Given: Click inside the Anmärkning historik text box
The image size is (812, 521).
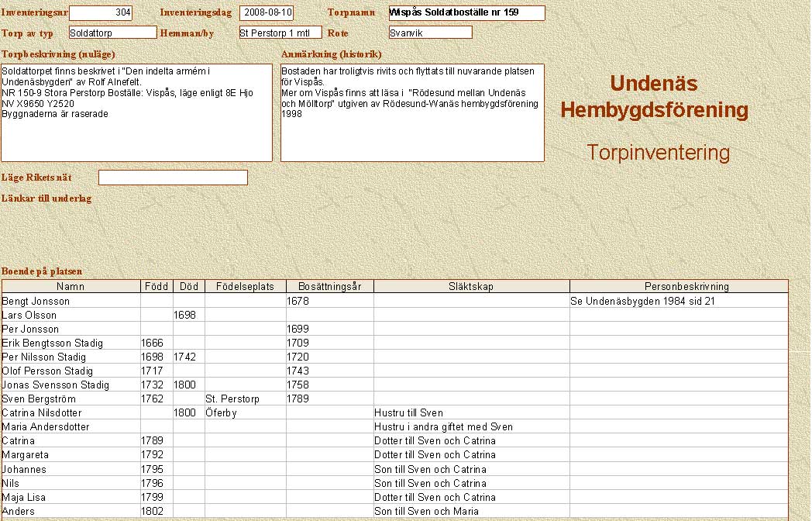Looking at the screenshot, I should click(412, 112).
